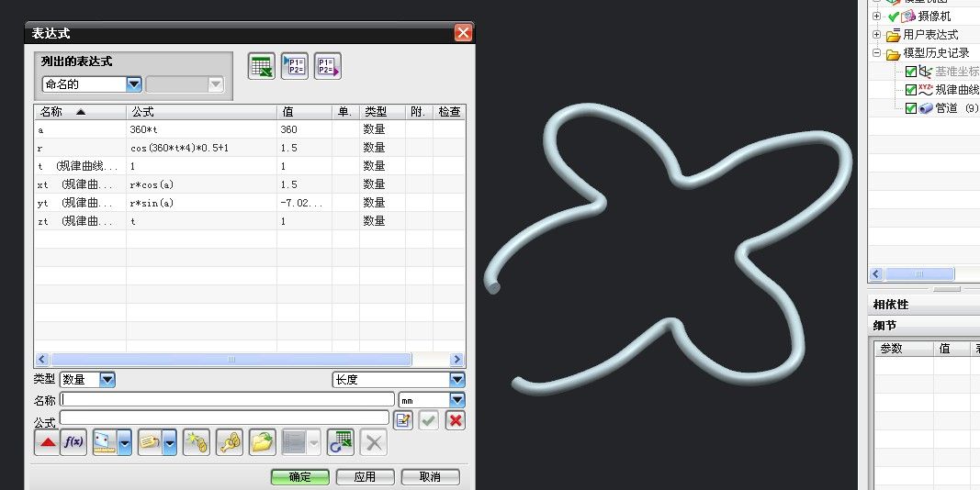980x490 pixels.
Task: Click the open referenced parts folder icon
Action: tap(263, 442)
